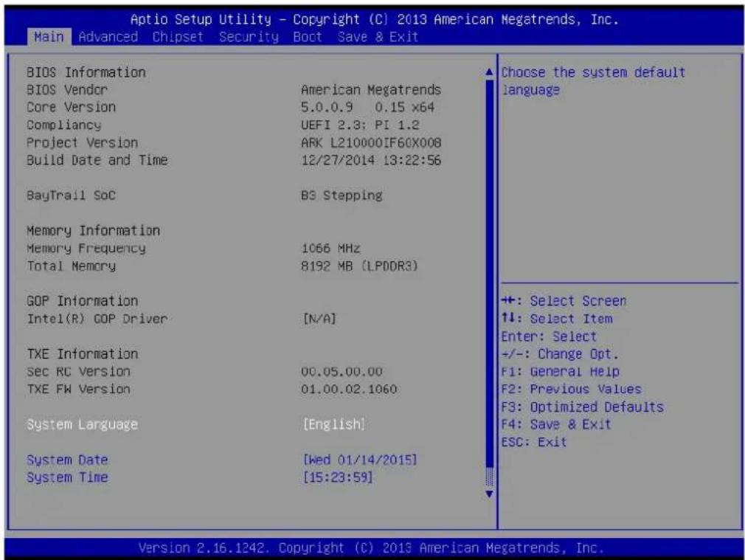Select the System Time setting
The width and height of the screenshot is (745, 560).
coord(67,477)
